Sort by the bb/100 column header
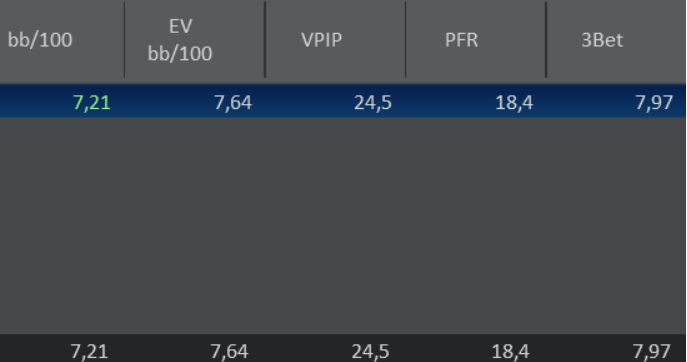This screenshot has height=362, width=687. tap(40, 40)
